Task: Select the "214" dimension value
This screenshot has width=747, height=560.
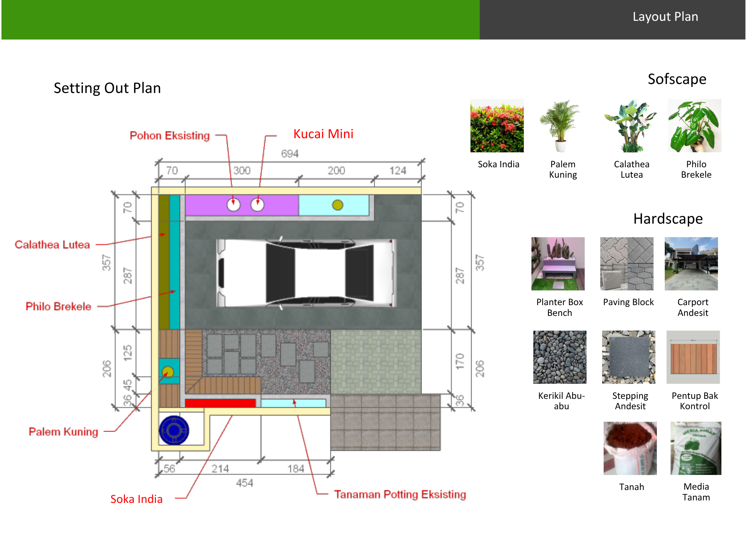Action: pos(220,469)
